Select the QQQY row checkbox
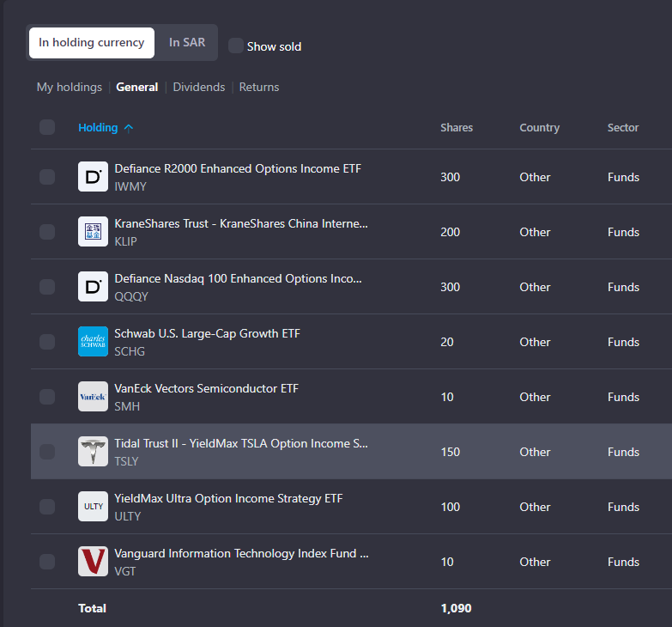The width and height of the screenshot is (672, 627). pyautogui.click(x=47, y=287)
